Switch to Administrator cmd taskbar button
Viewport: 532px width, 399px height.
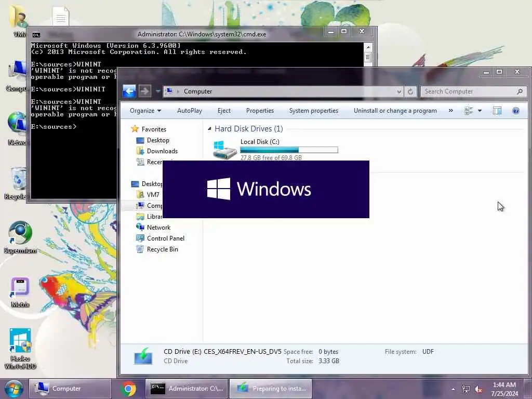[x=187, y=389]
